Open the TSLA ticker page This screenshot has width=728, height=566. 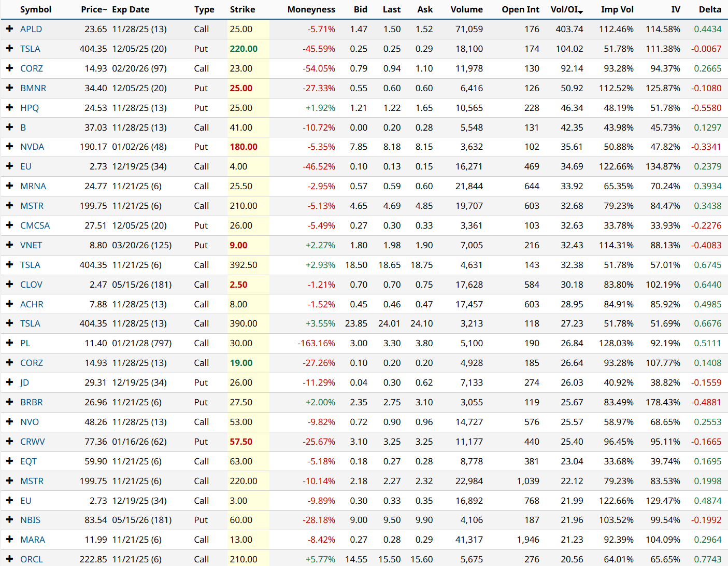coord(30,48)
